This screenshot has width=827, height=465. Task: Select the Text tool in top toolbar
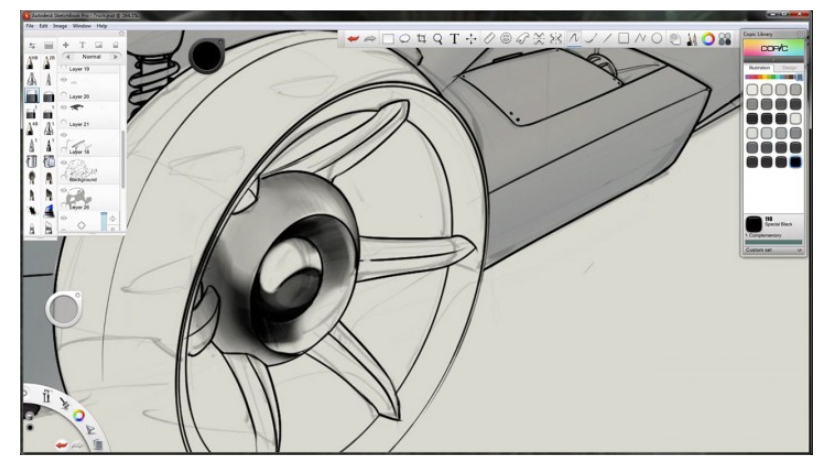(x=454, y=38)
